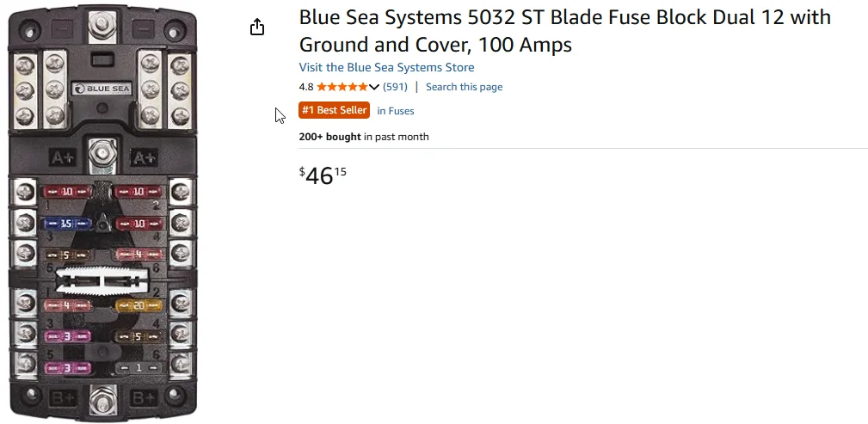Click the $46.15 price
Screen dimensions: 868x424
tap(323, 175)
